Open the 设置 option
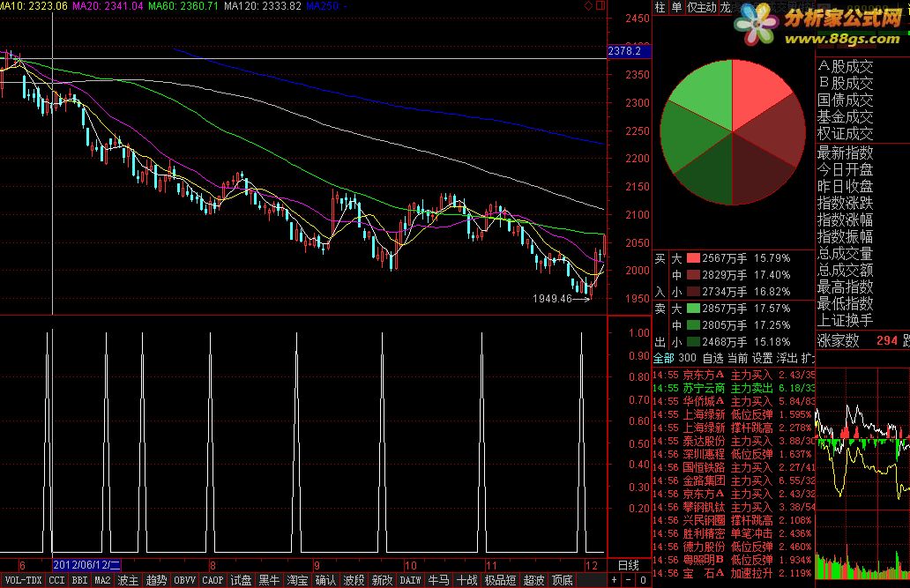The height and width of the screenshot is (588, 910). [763, 358]
